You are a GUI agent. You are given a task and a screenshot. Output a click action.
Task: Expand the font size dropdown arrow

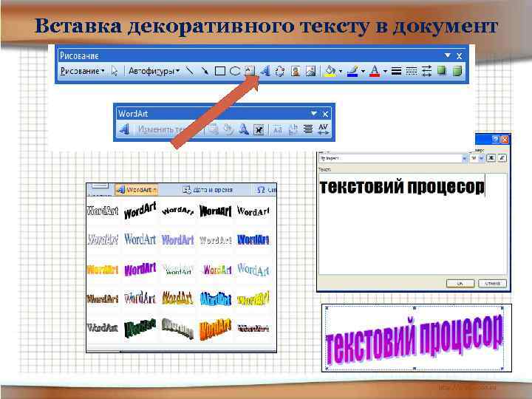tap(482, 158)
